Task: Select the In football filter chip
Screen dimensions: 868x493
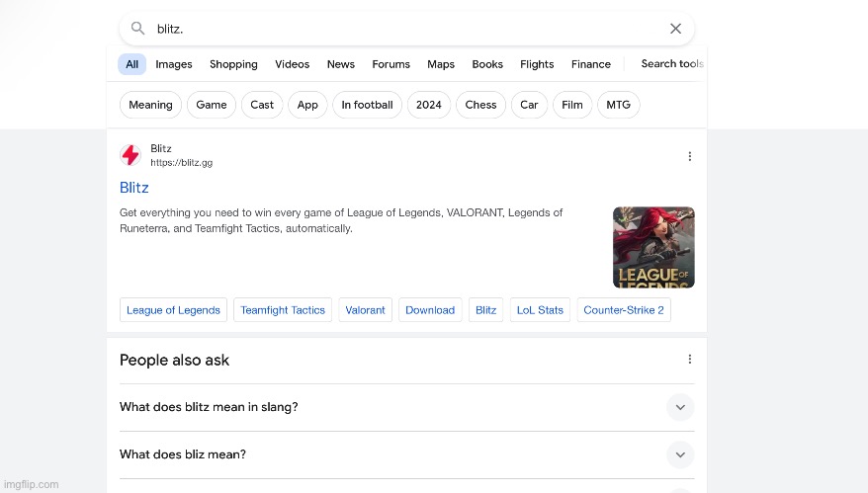Action: (x=367, y=105)
